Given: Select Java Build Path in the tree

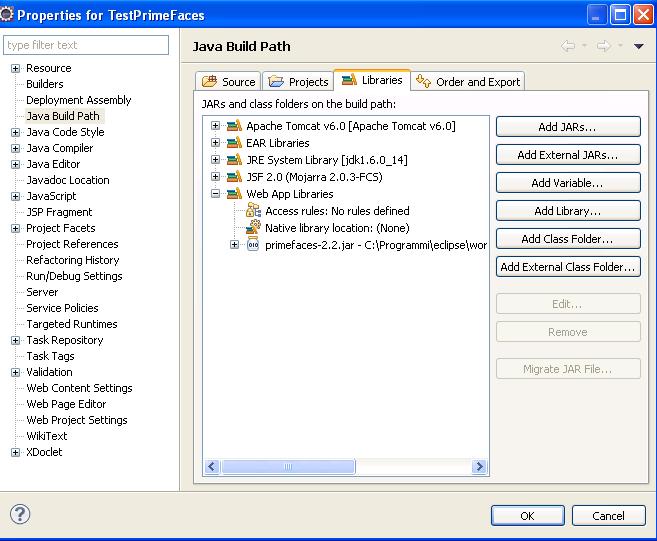Looking at the screenshot, I should coord(63,116).
